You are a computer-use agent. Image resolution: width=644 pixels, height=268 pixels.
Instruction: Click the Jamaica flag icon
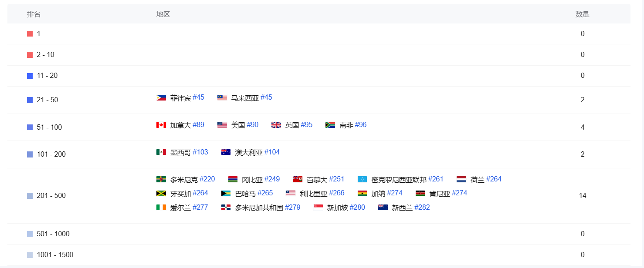click(161, 194)
